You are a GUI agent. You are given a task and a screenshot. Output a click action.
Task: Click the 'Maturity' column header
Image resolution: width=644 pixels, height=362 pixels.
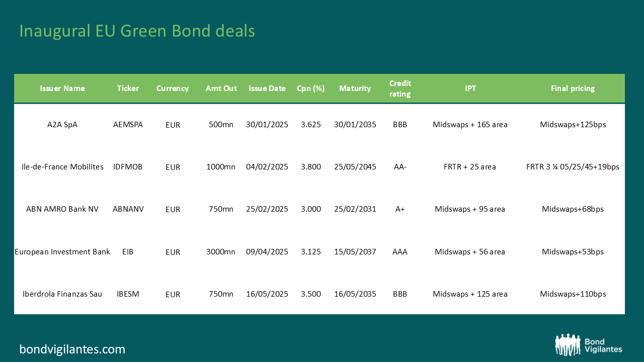tap(355, 88)
